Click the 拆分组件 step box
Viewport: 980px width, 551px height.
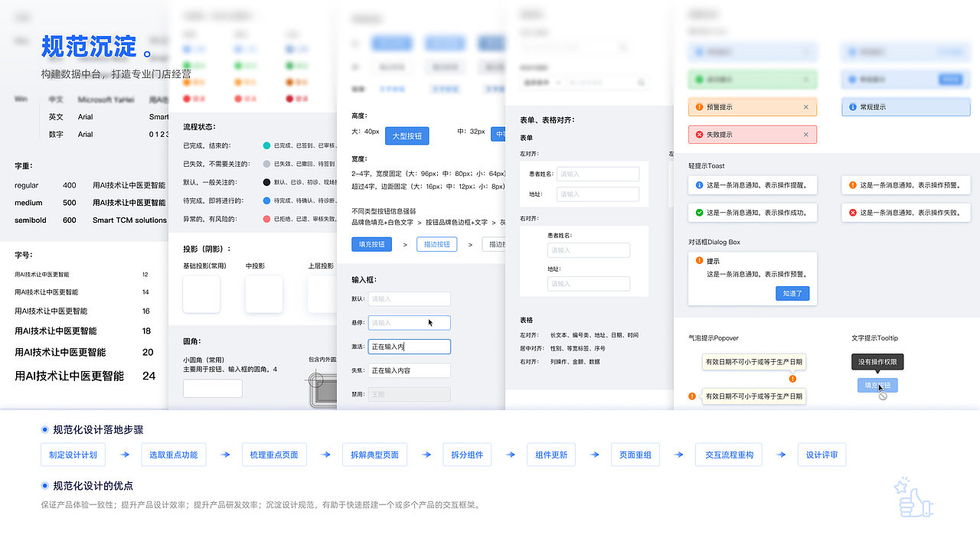(x=467, y=455)
